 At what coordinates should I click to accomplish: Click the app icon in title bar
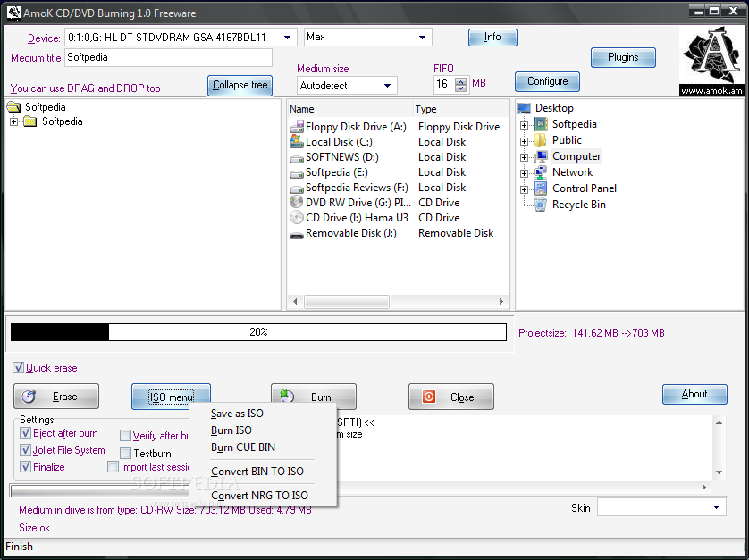(13, 13)
